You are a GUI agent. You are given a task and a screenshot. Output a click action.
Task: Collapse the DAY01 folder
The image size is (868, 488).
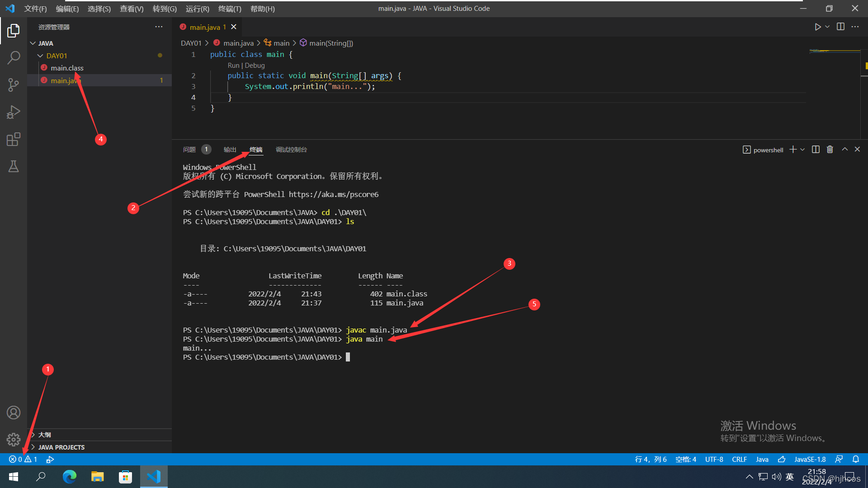coord(99,56)
